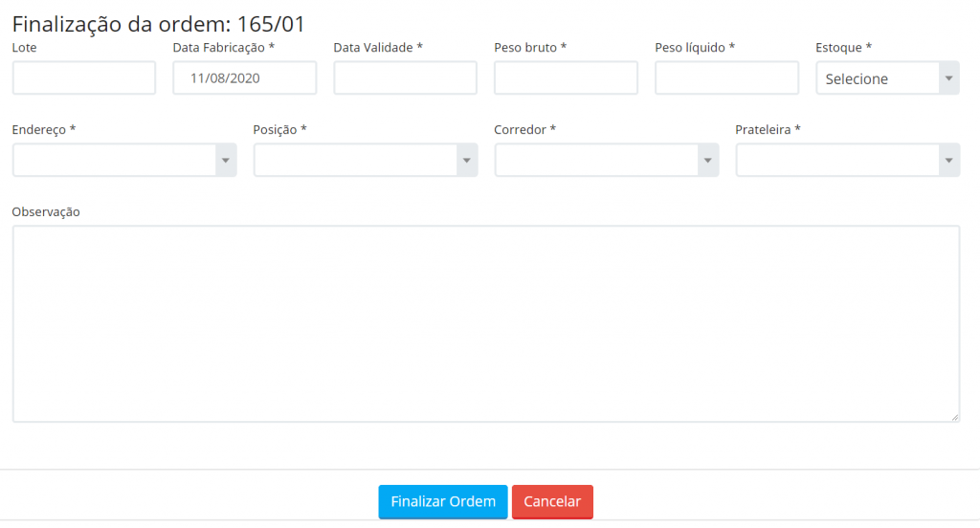Expand the Prateleira dropdown arrow
Viewport: 980px width, 528px height.
[949, 161]
